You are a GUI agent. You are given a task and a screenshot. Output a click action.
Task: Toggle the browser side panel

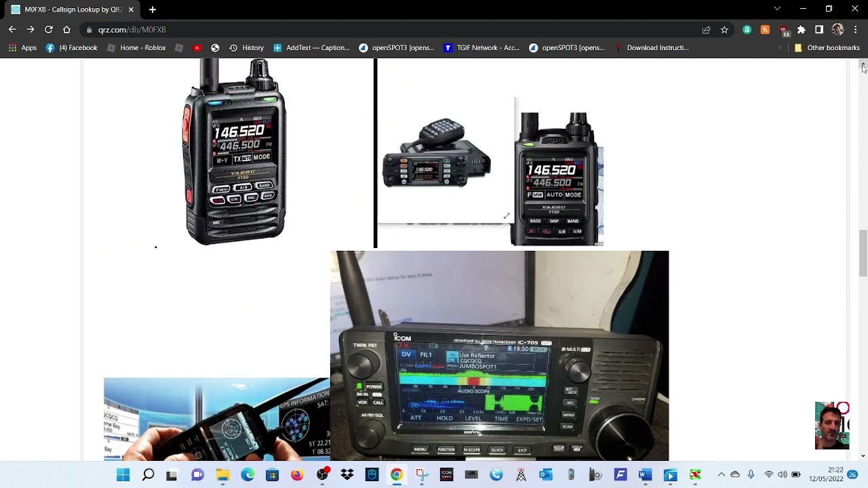click(x=819, y=30)
